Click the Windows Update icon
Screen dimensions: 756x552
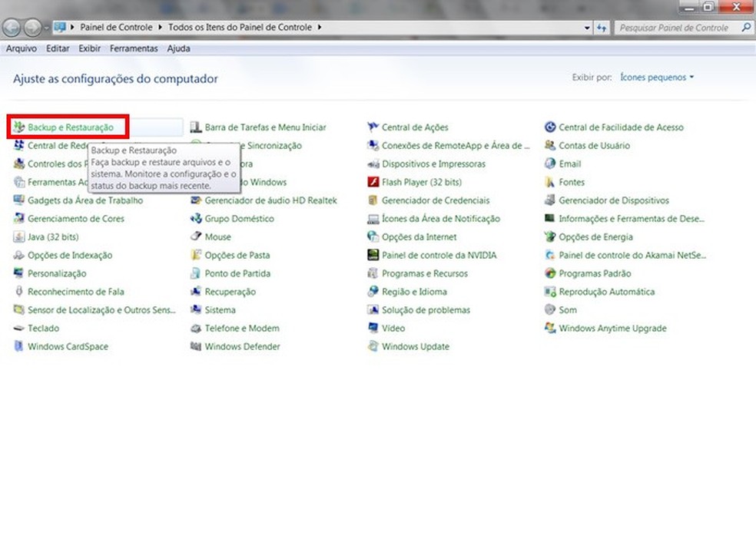click(x=373, y=347)
